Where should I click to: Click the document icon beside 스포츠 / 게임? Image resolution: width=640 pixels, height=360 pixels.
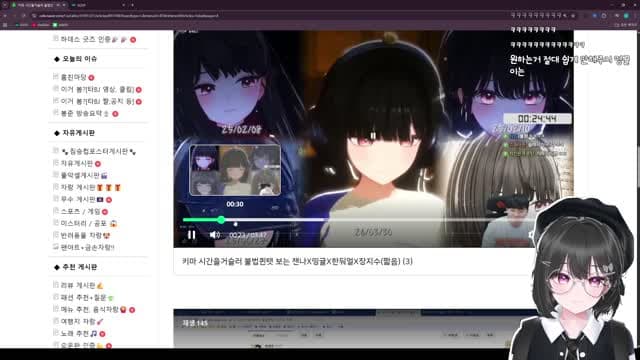(x=56, y=211)
